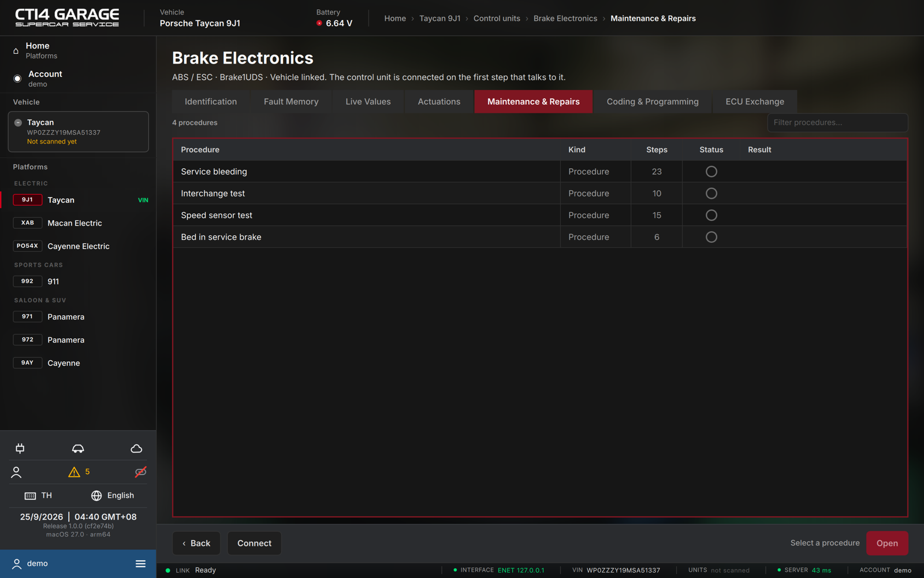
Task: Click the Status column header
Action: pos(711,150)
